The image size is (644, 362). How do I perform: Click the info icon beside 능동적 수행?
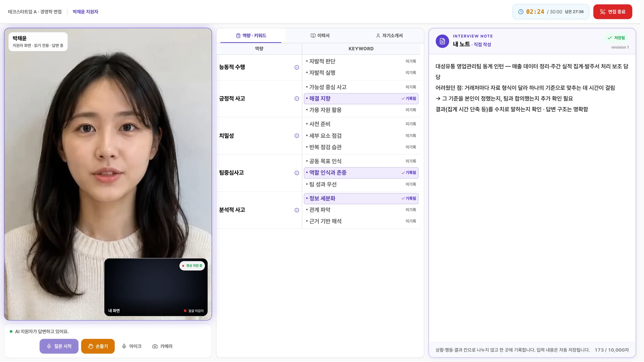297,67
